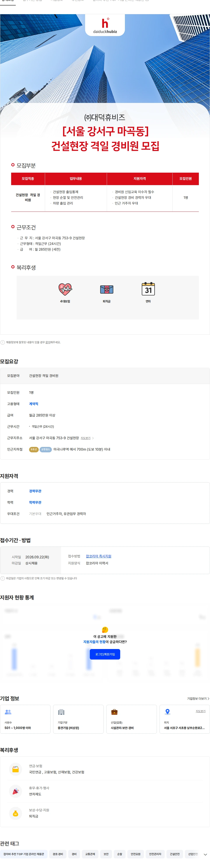
Task: Click the 계약직 employment type text
Action: 33,404
